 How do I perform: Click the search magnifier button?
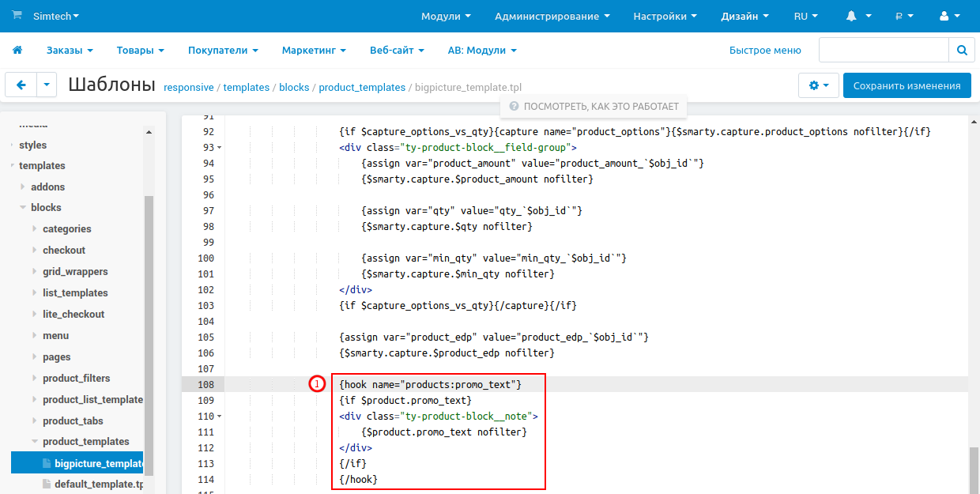(x=961, y=50)
